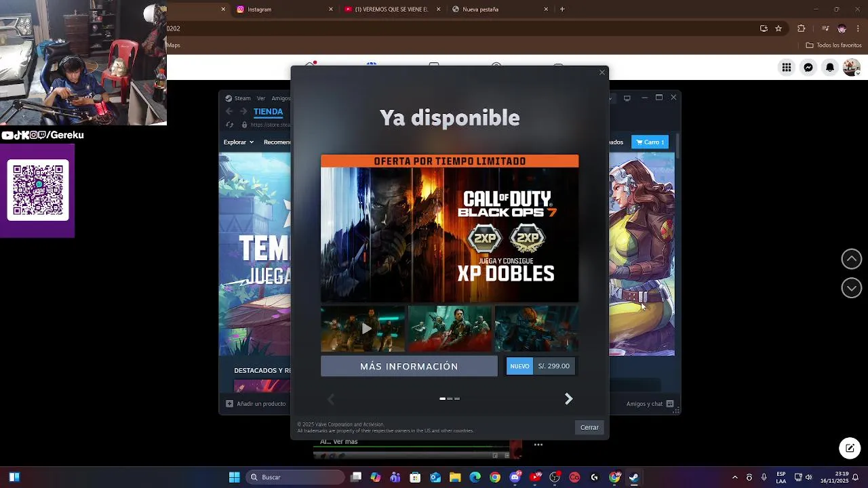Toggle Steam Big Picture mode icon
868x488 pixels.
click(627, 98)
